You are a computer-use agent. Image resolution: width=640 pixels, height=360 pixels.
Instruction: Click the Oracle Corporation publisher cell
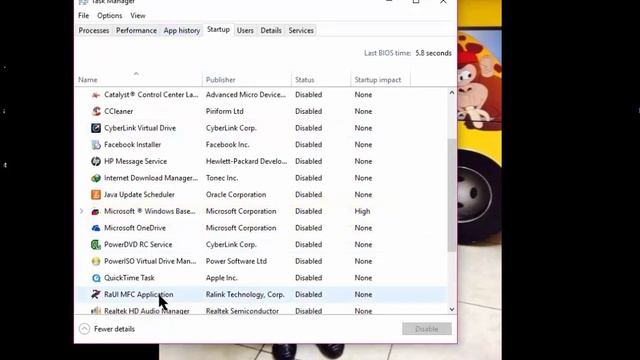236,195
